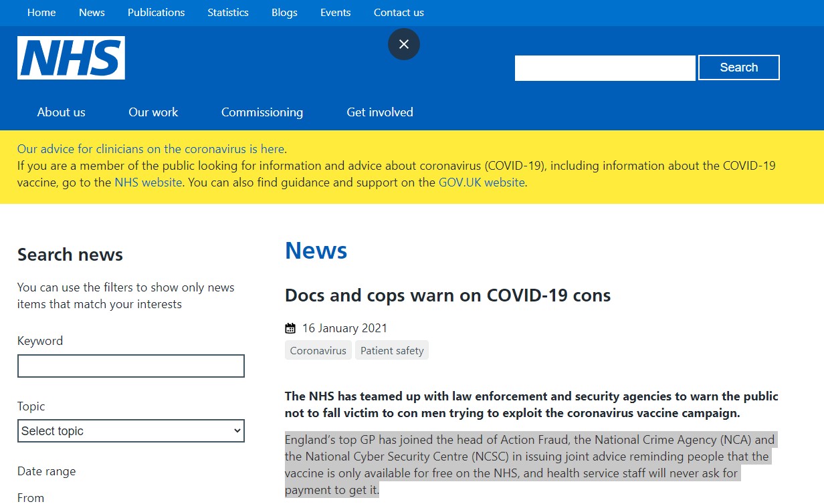Select the Get involved navigation tab
824x504 pixels.
[380, 112]
